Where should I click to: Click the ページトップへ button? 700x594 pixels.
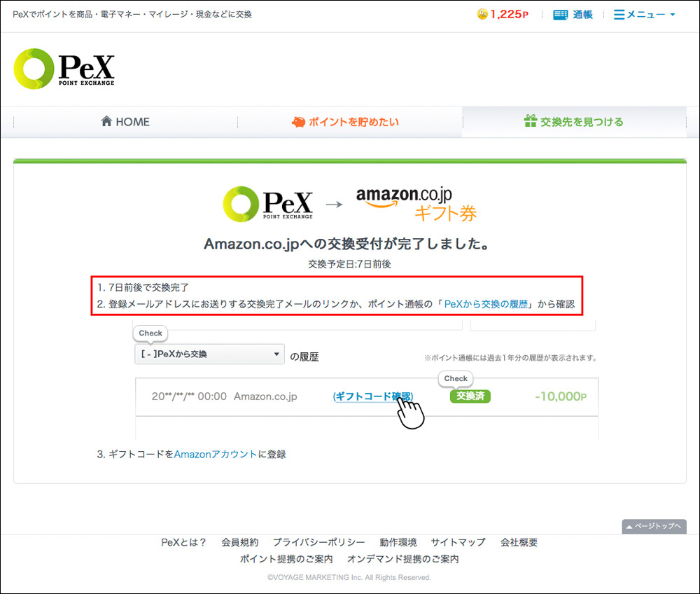pyautogui.click(x=654, y=526)
